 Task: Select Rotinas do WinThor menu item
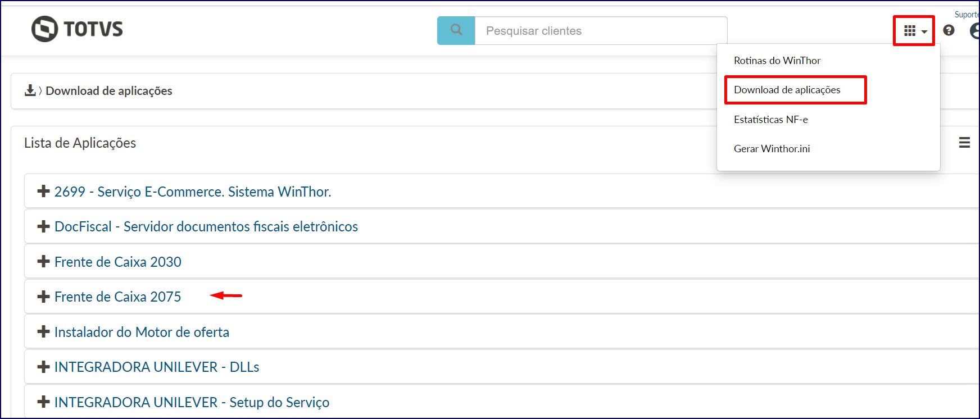[x=777, y=61]
